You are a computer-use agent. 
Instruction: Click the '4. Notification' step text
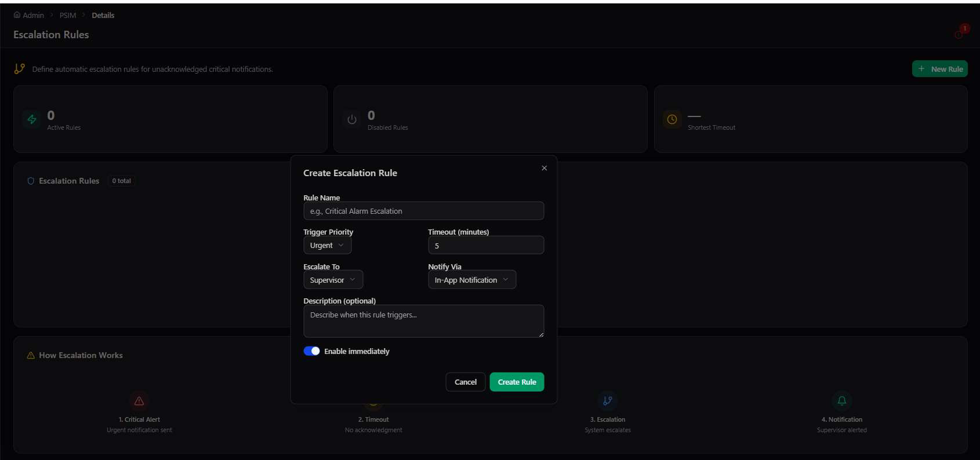point(842,419)
